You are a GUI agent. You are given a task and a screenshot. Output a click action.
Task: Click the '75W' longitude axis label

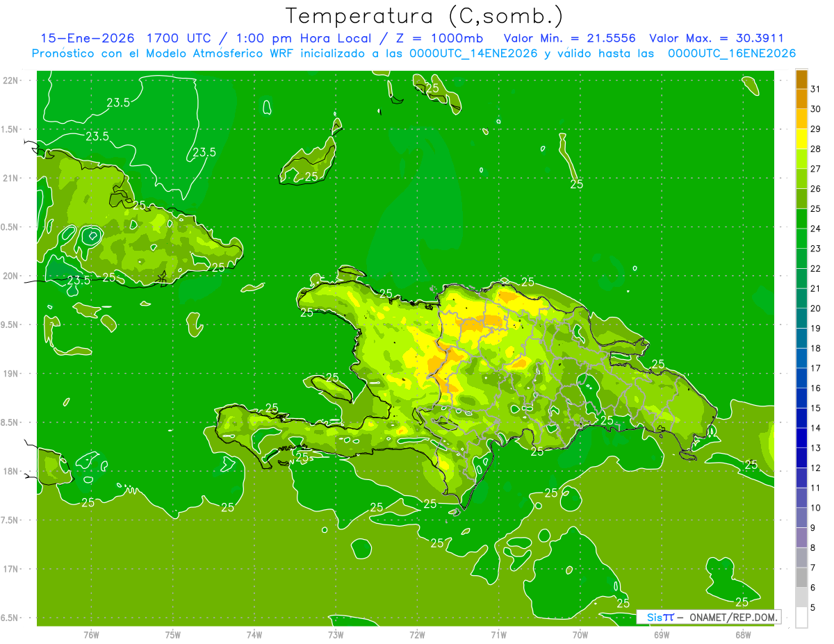point(173,635)
